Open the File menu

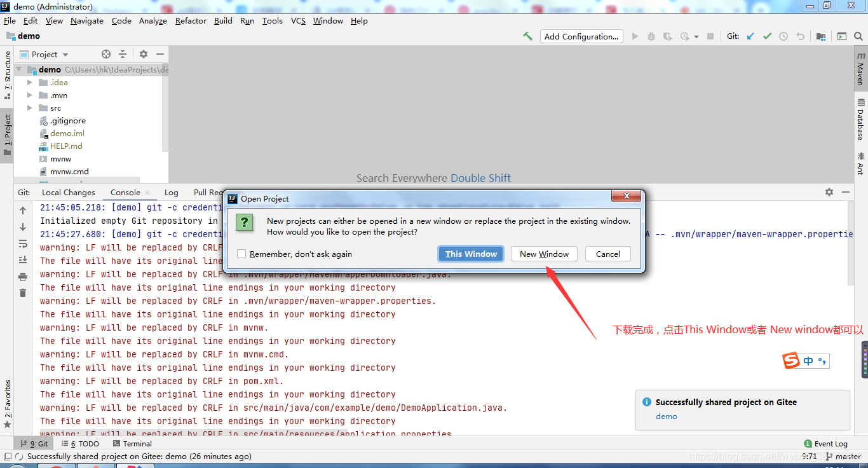coord(10,20)
